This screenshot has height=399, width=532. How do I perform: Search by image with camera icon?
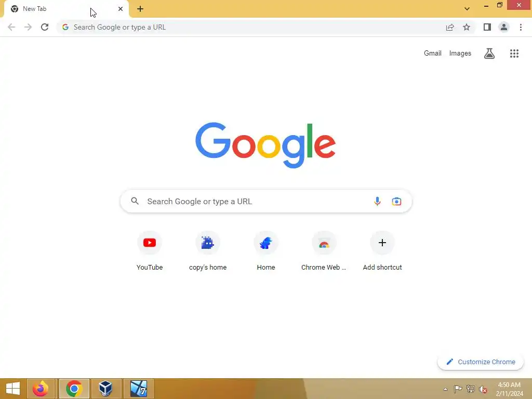point(396,201)
